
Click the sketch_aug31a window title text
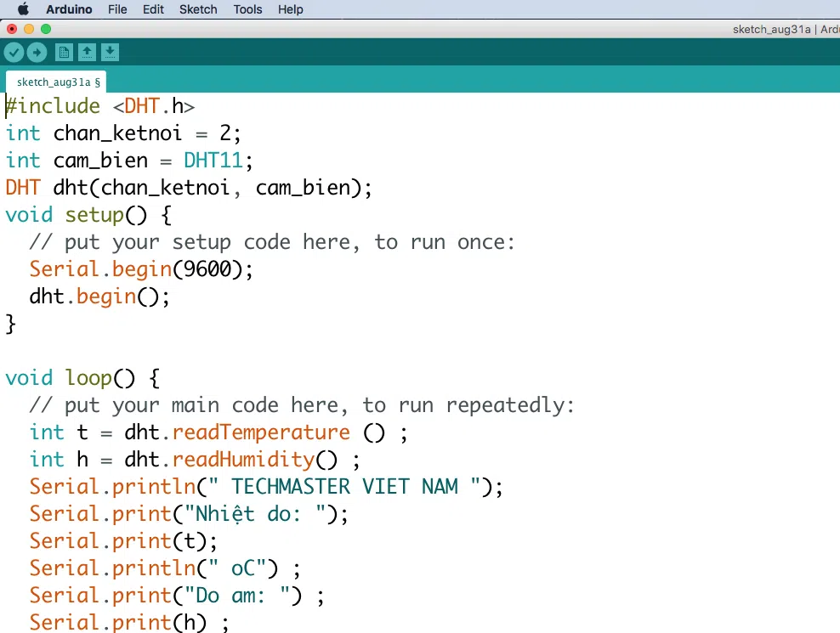[x=771, y=30]
